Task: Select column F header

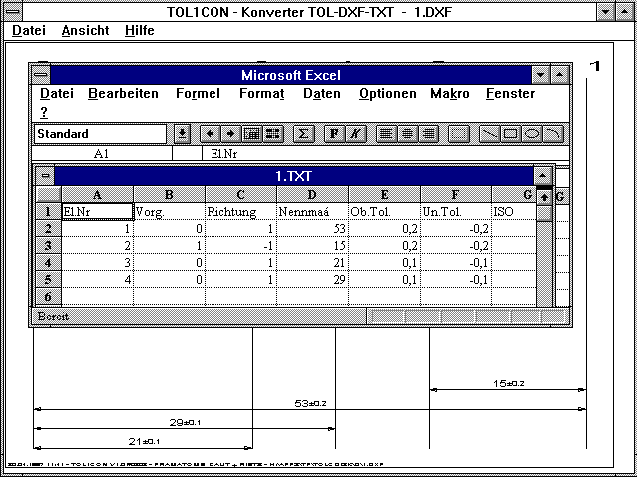Action: (456, 195)
